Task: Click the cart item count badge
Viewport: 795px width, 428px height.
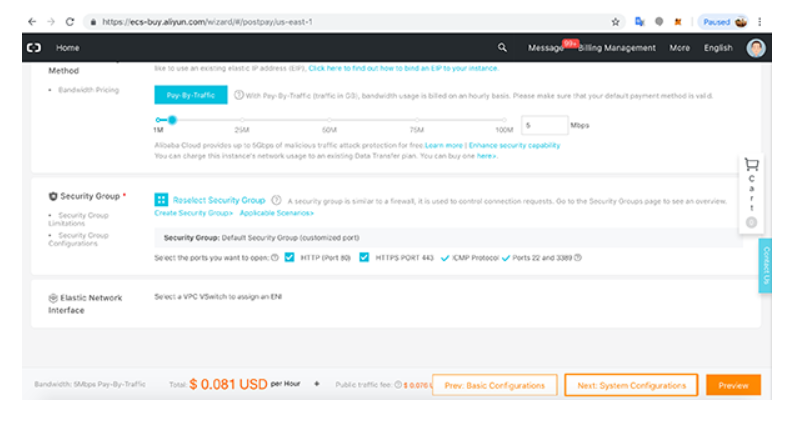Action: [x=751, y=223]
